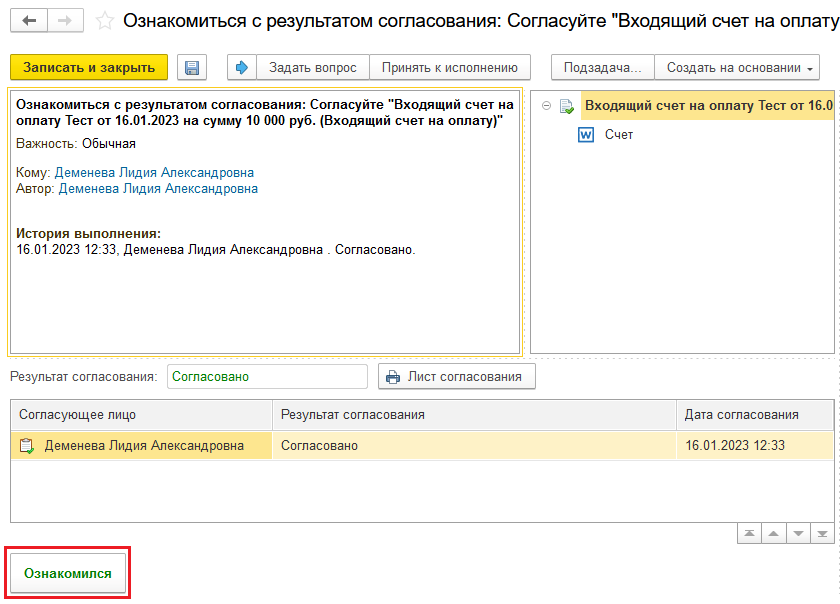Screen dimensions: 840x604
Task: Click "Задать вопрос" in the toolbar
Action: tap(312, 68)
